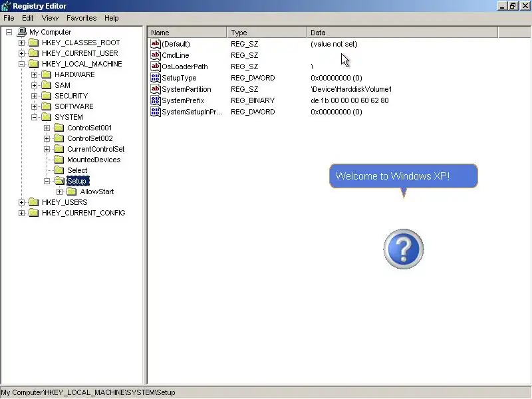Select the Select tree item
The image size is (532, 399).
tap(77, 170)
